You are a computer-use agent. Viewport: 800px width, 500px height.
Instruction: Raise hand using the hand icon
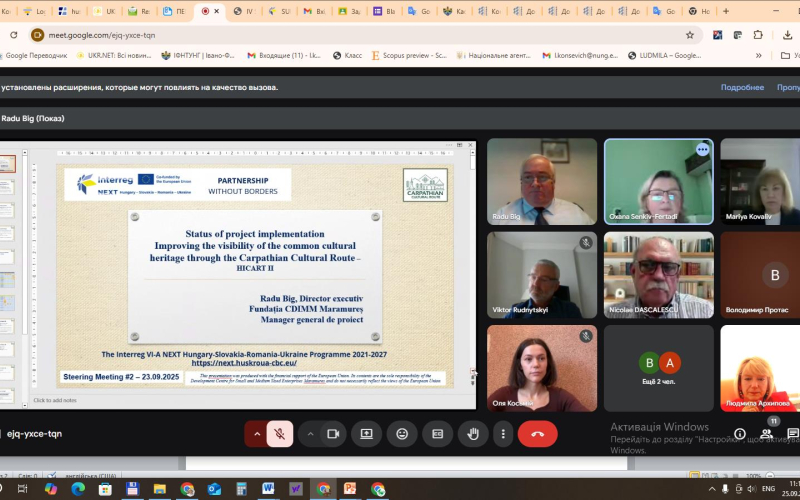472,434
